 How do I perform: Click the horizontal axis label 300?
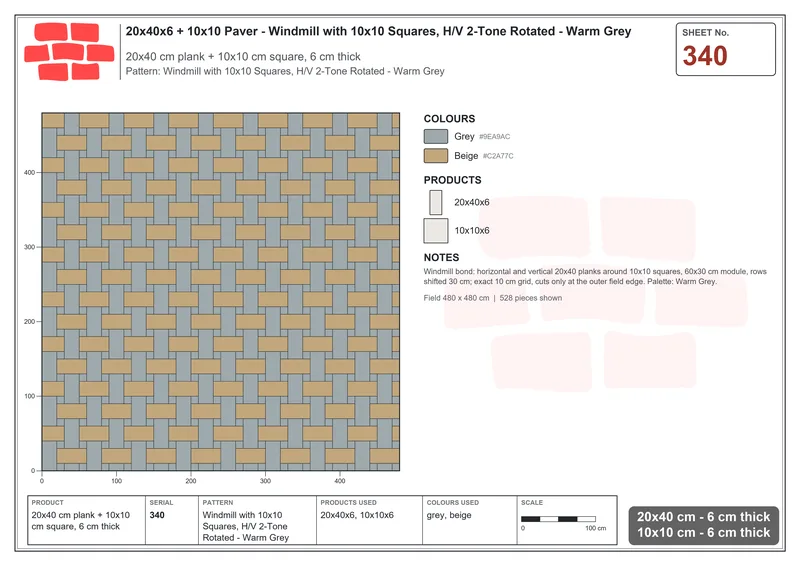click(265, 481)
